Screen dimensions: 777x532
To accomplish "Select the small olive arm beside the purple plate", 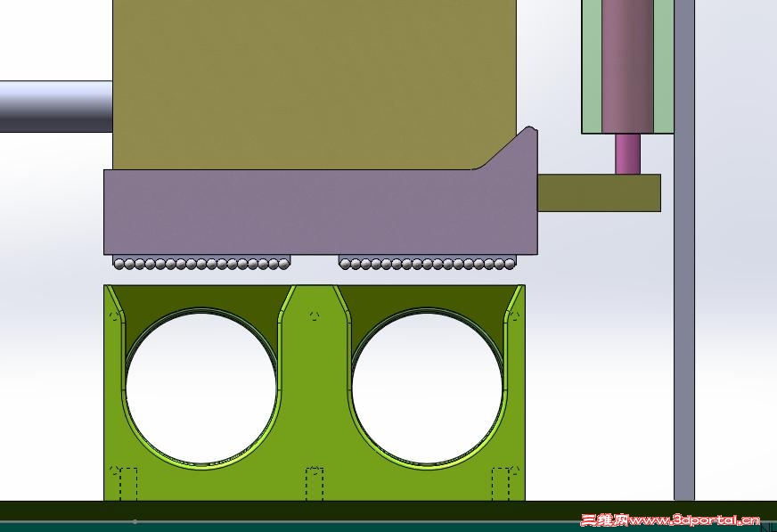I will coord(599,192).
